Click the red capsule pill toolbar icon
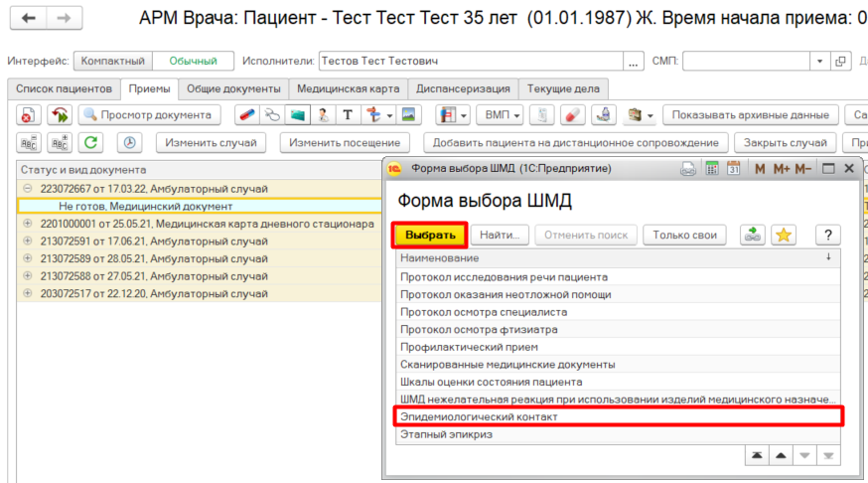This screenshot has height=483, width=868. pyautogui.click(x=246, y=114)
